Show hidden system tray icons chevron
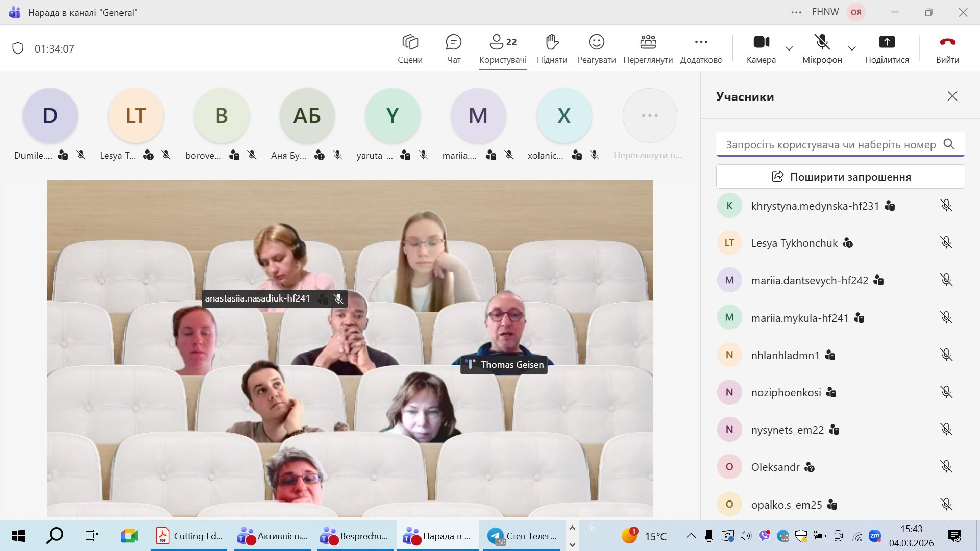The height and width of the screenshot is (551, 980). (x=691, y=536)
